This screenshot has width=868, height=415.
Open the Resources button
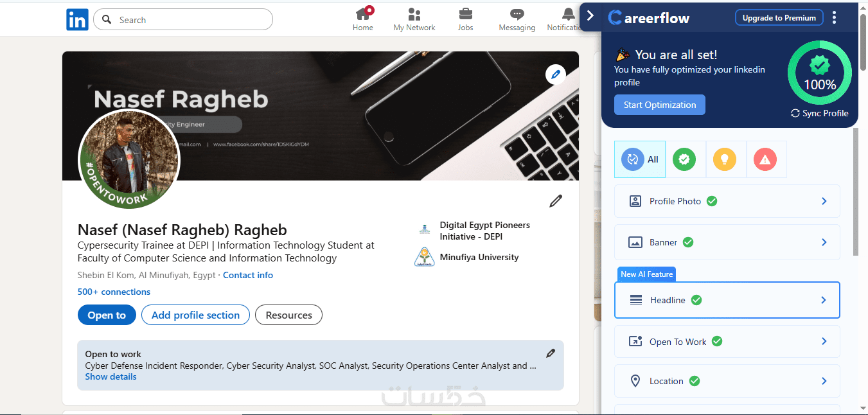coord(288,315)
